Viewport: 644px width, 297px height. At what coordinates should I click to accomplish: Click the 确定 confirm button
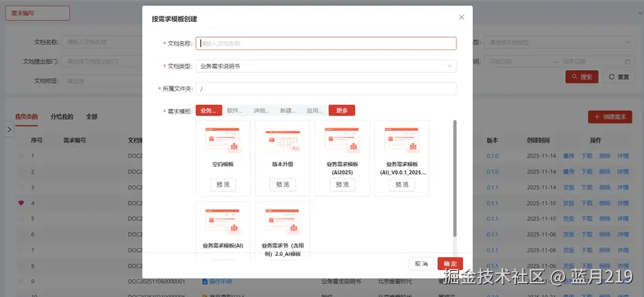(x=450, y=263)
